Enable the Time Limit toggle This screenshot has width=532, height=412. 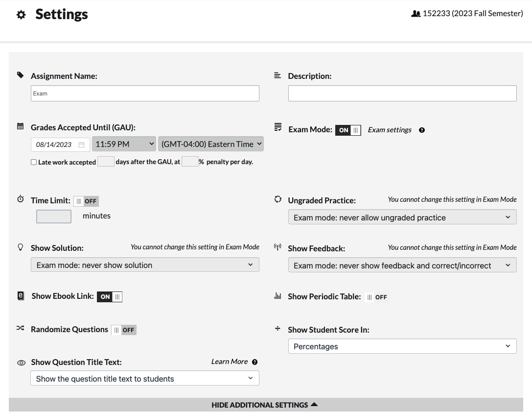[86, 201]
